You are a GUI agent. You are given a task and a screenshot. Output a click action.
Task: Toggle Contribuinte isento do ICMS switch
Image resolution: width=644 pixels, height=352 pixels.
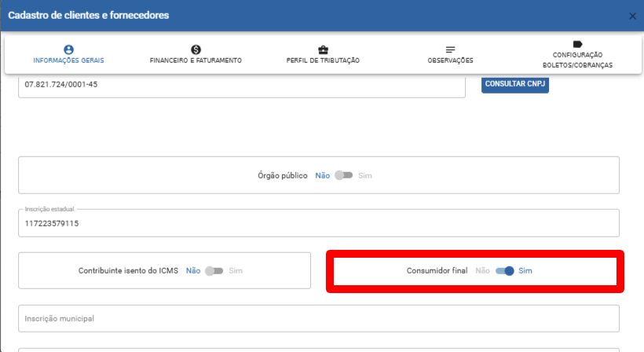point(214,270)
